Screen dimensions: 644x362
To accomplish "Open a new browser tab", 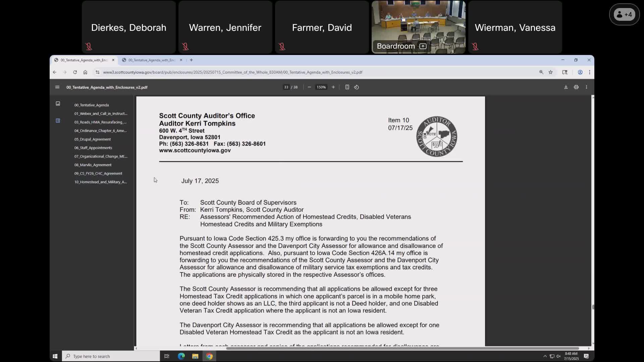I will click(191, 60).
